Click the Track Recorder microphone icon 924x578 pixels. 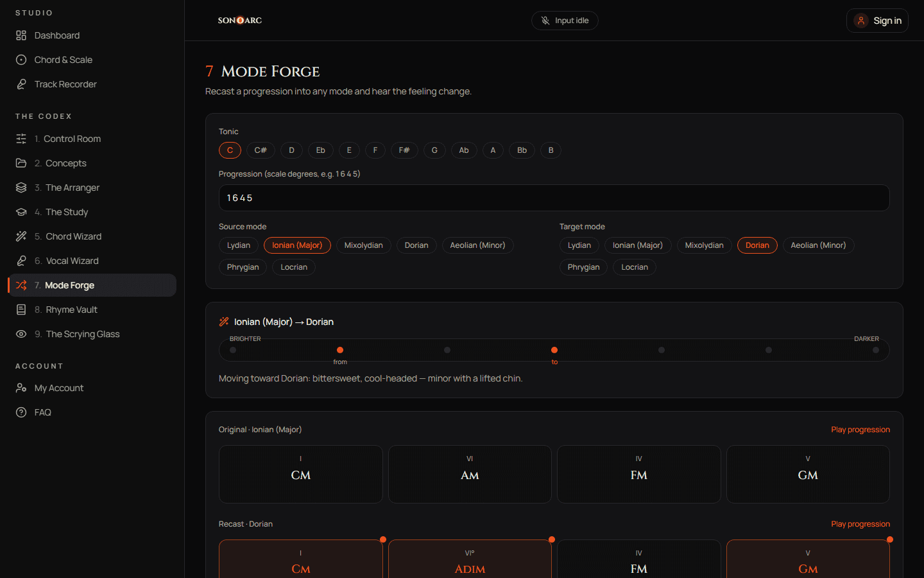(21, 84)
